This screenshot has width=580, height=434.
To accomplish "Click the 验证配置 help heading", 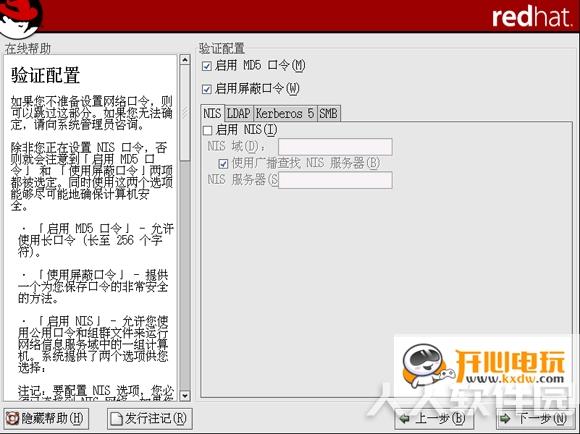I will pos(45,75).
